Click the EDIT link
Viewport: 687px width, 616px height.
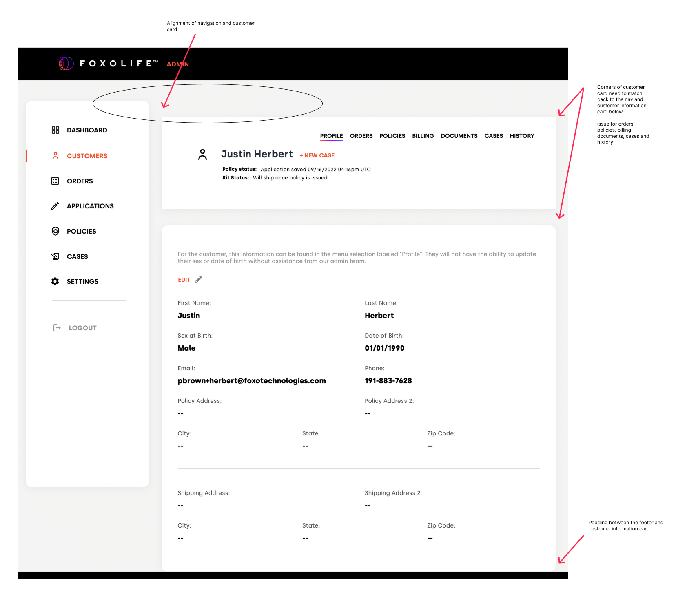tap(184, 280)
